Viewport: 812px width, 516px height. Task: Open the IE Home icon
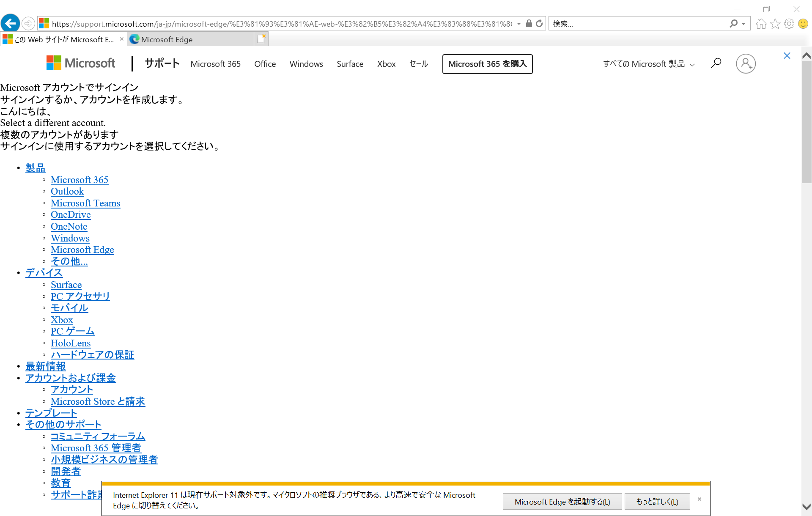pos(761,24)
